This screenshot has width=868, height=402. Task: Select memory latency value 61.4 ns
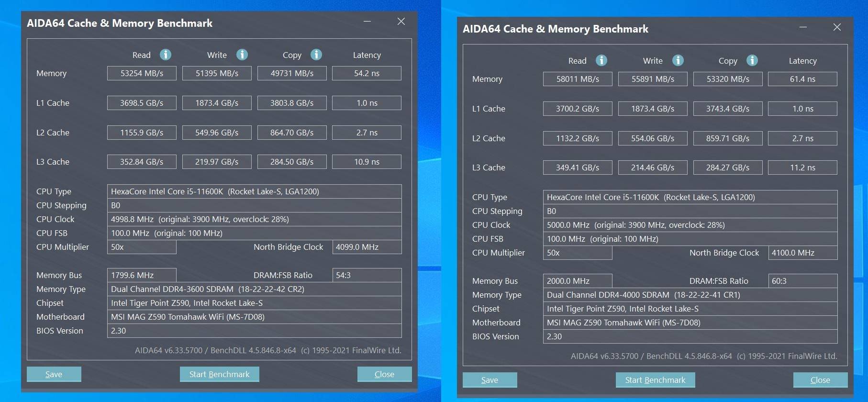pos(803,79)
